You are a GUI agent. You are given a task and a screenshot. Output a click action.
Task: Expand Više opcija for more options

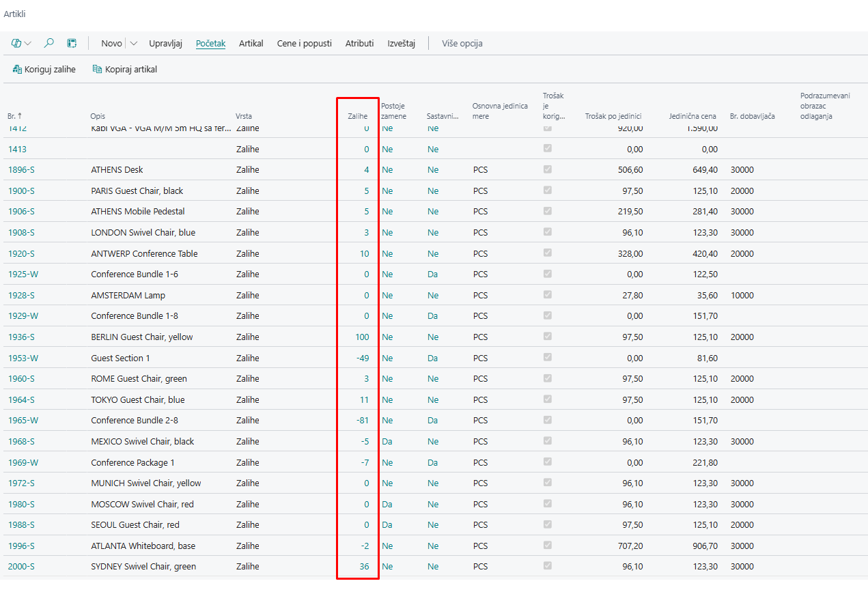(x=462, y=43)
